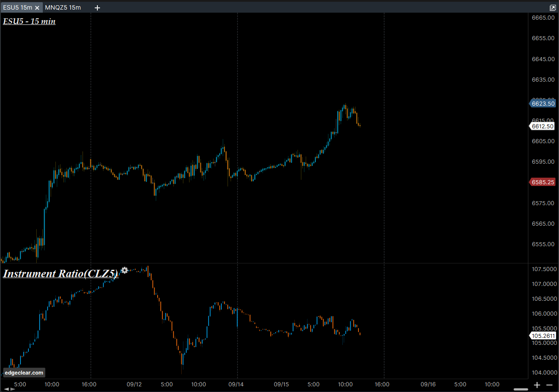
Task: Click the ratio value 105.2611 label
Action: (x=543, y=336)
